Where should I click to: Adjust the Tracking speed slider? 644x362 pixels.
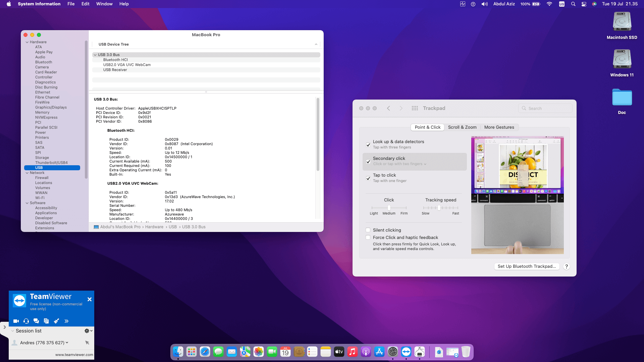coord(439,208)
